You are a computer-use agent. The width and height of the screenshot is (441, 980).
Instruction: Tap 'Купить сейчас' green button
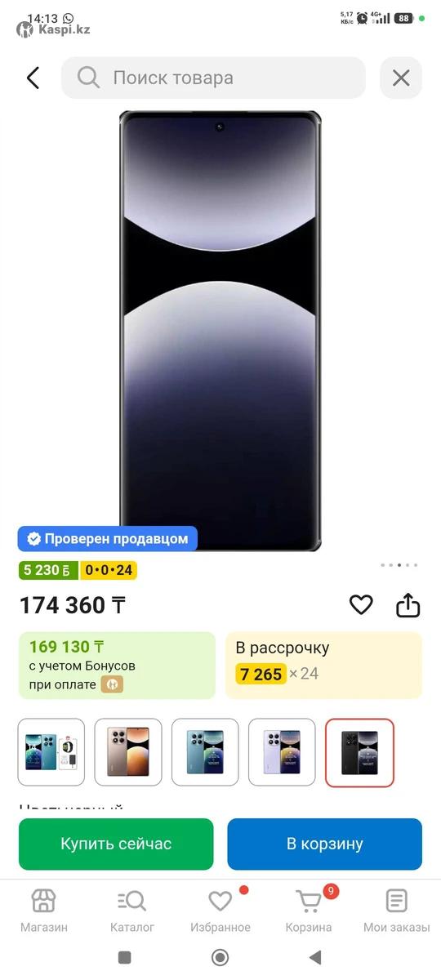point(116,844)
